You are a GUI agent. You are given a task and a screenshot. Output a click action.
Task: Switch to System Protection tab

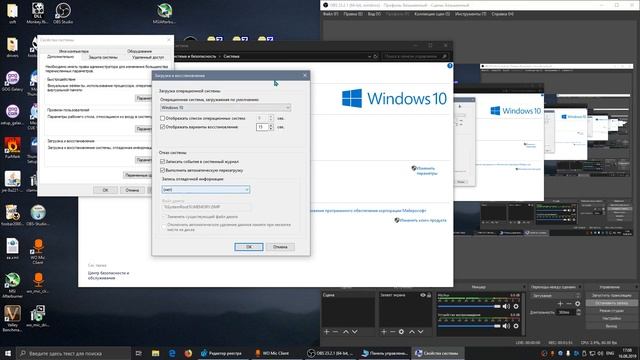point(103,58)
